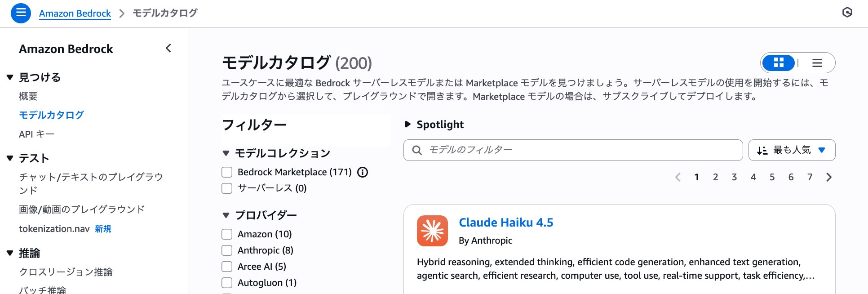Collapse the モデルコレクション filter group
Image resolution: width=868 pixels, height=294 pixels.
coord(226,153)
